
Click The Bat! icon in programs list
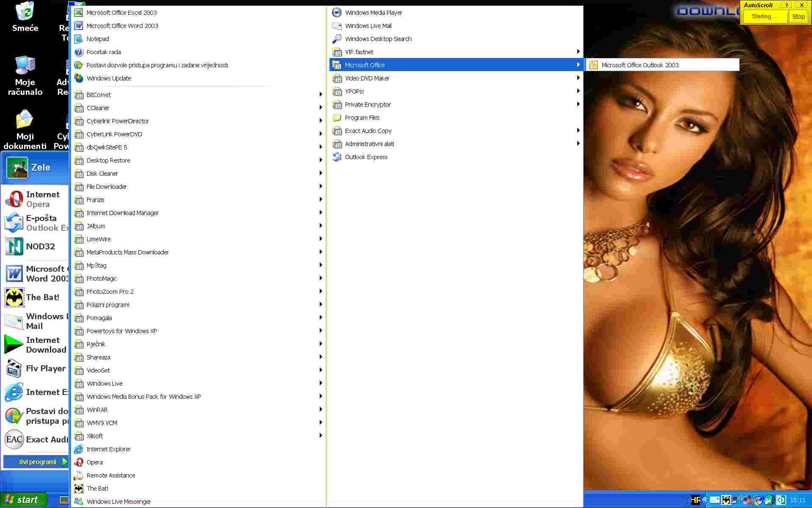coord(79,489)
